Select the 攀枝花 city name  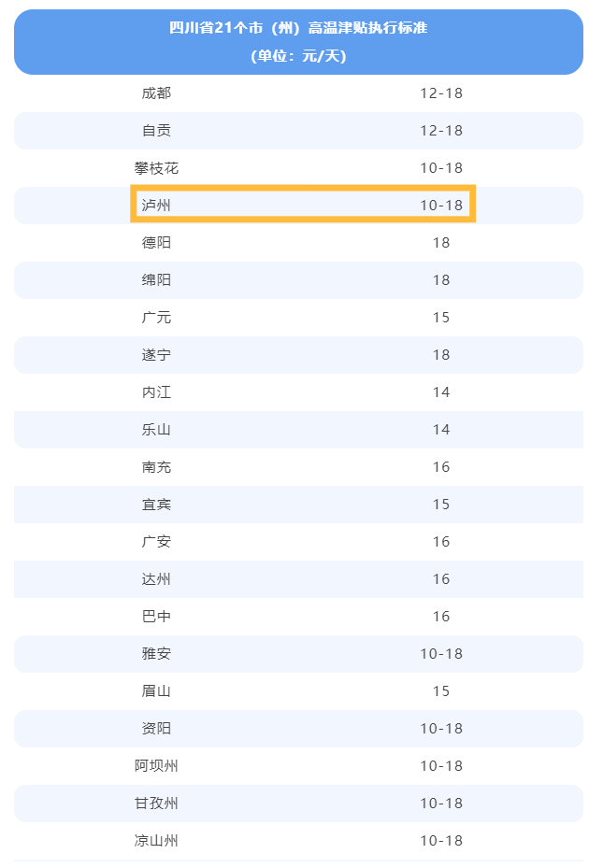point(156,168)
